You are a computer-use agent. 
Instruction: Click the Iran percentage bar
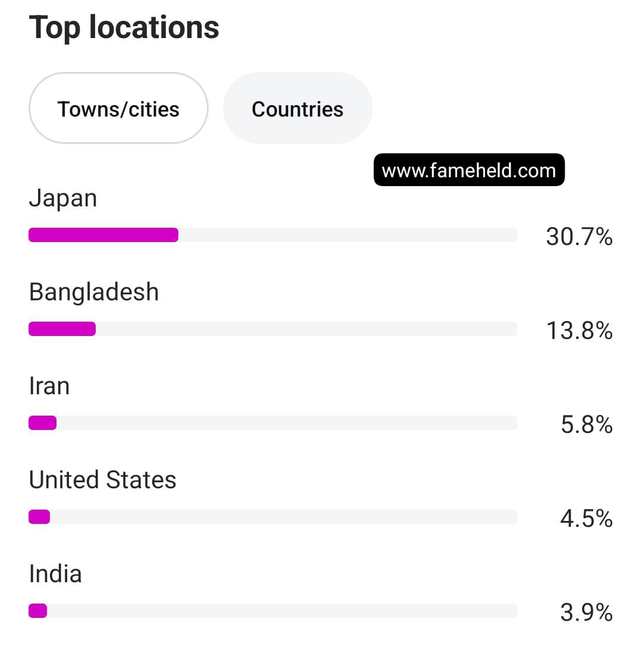point(43,423)
